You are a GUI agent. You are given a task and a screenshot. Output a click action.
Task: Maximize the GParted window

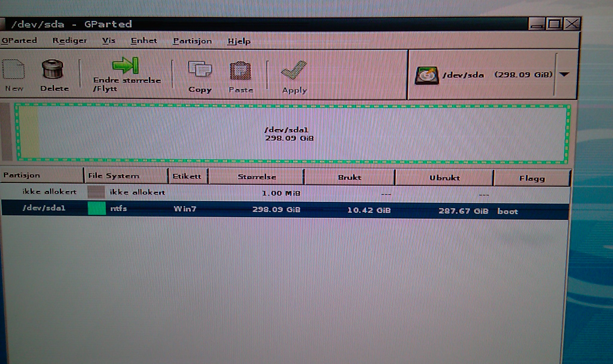554,24
